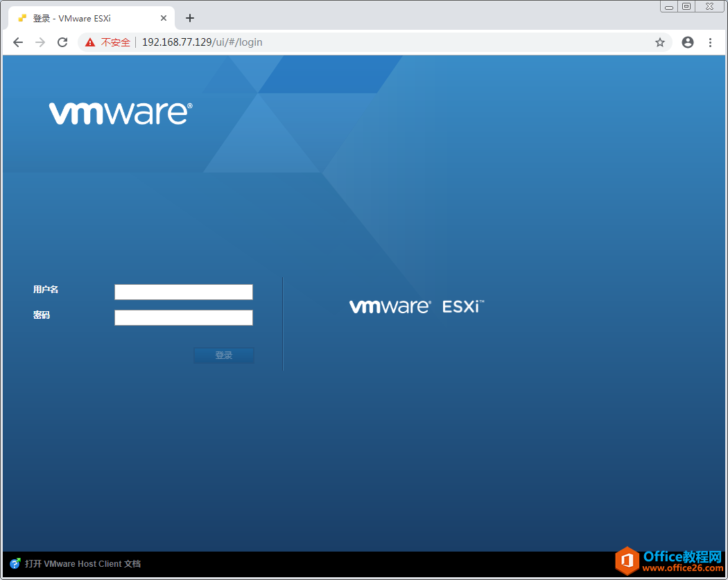This screenshot has width=728, height=580.
Task: Click the not secure warning icon
Action: point(90,42)
